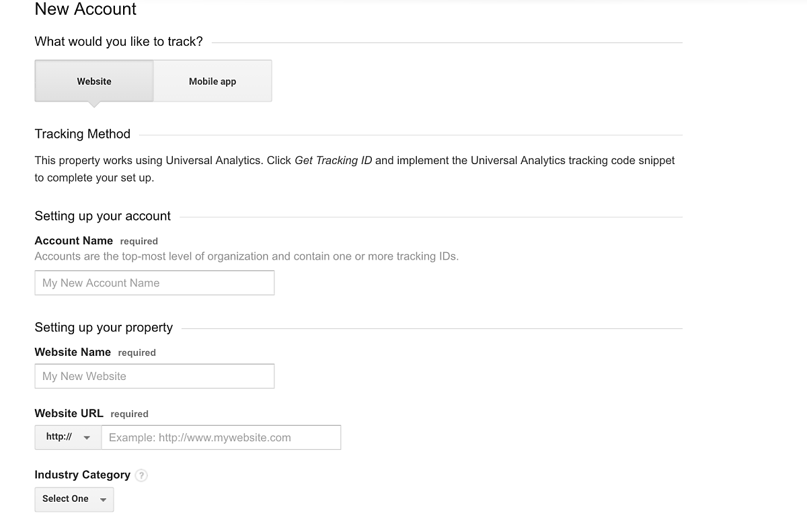
Task: Click the grey accounts description text
Action: click(x=246, y=256)
